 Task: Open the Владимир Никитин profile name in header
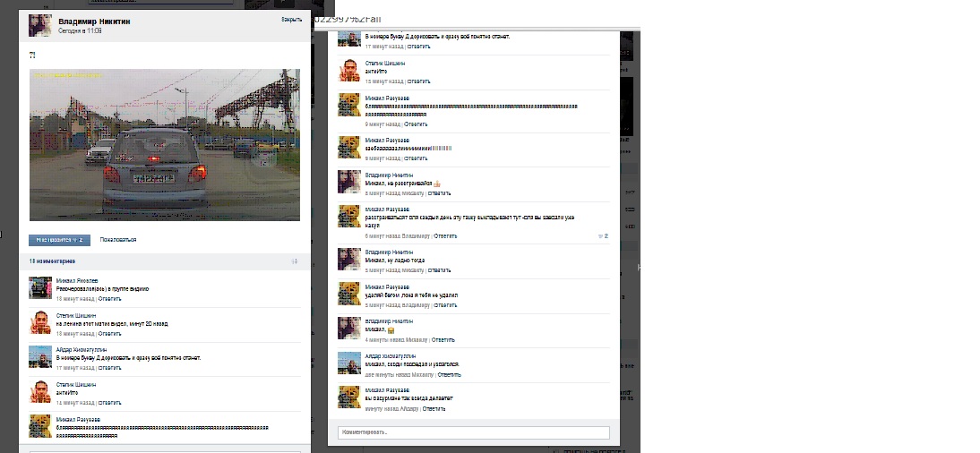(x=94, y=21)
